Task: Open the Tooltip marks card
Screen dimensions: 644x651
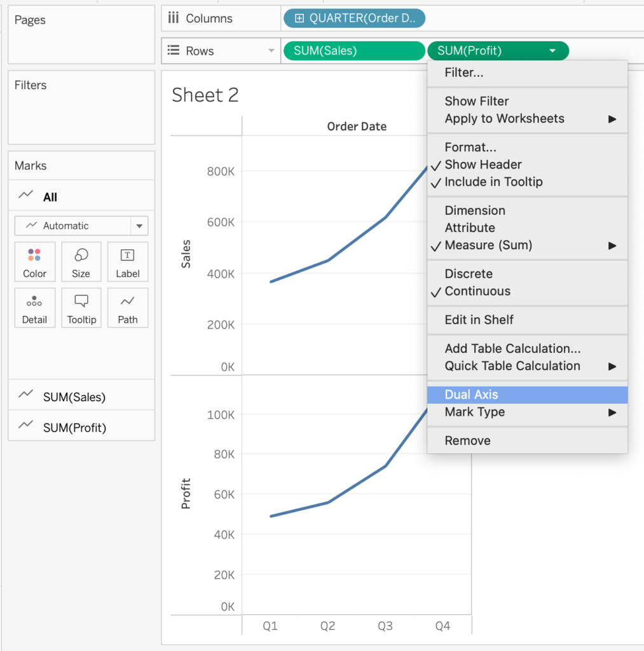Action: pos(81,308)
